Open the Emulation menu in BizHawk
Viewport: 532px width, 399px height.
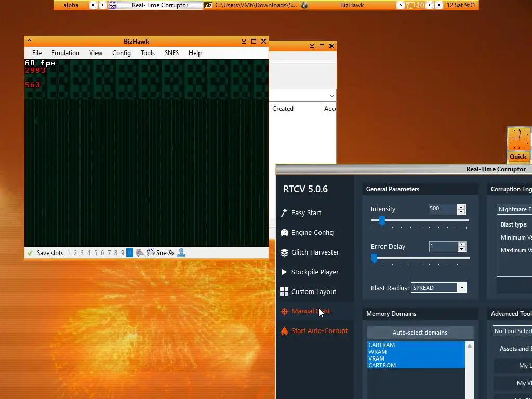65,53
